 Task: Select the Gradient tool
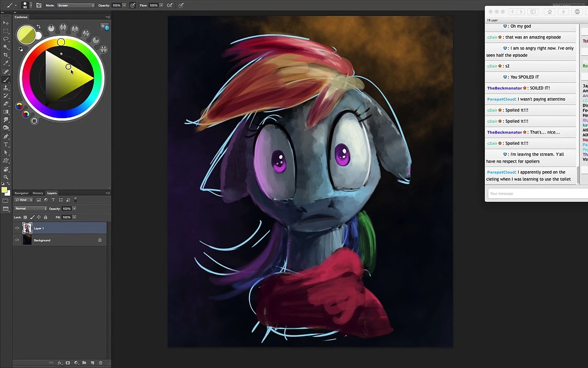pos(6,112)
